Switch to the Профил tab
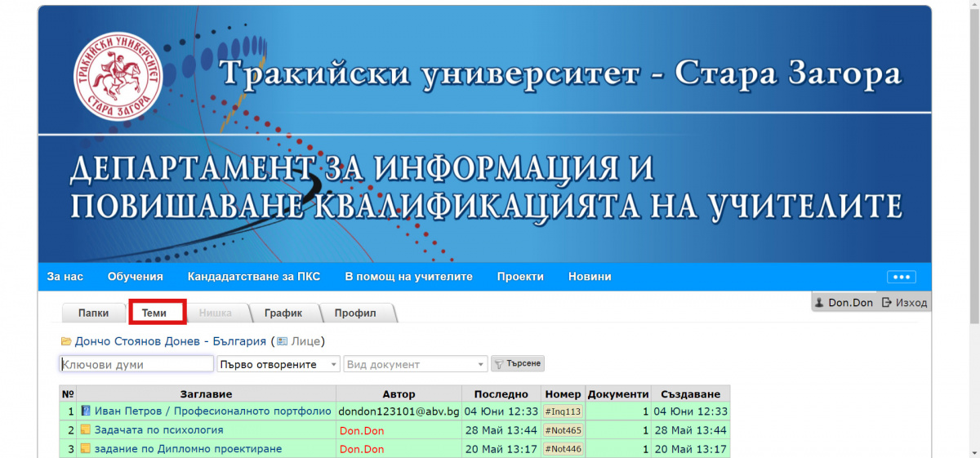 point(354,313)
